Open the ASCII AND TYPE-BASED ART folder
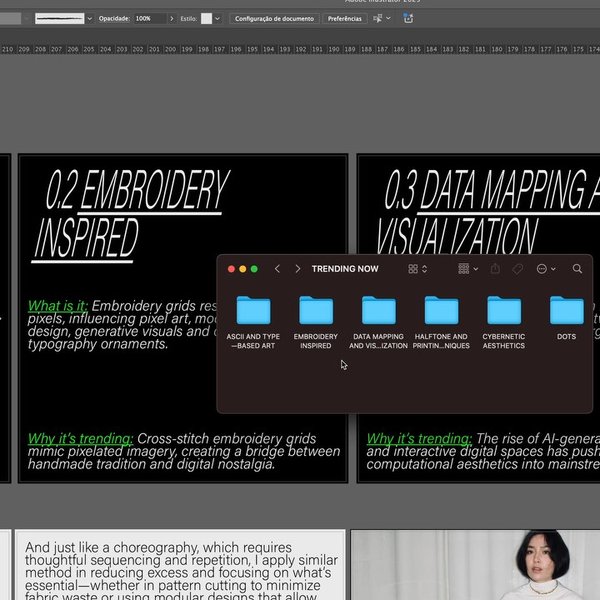The width and height of the screenshot is (600, 600). click(253, 311)
